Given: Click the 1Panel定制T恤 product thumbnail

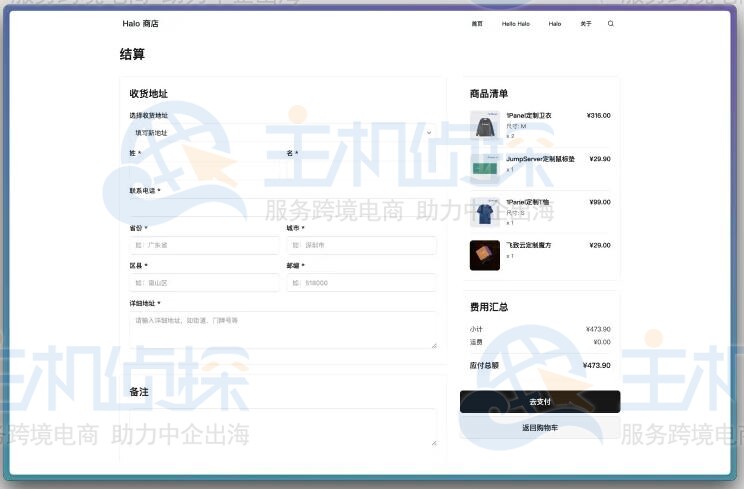Looking at the screenshot, I should pyautogui.click(x=484, y=211).
